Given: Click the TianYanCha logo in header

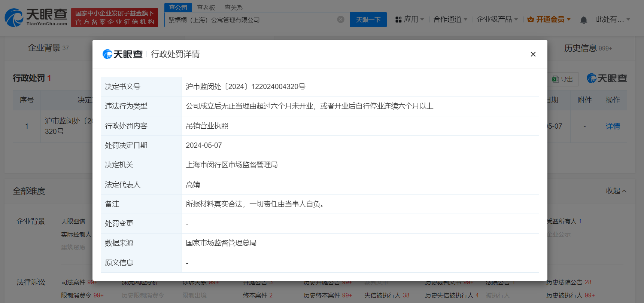Looking at the screenshot, I should click(36, 17).
